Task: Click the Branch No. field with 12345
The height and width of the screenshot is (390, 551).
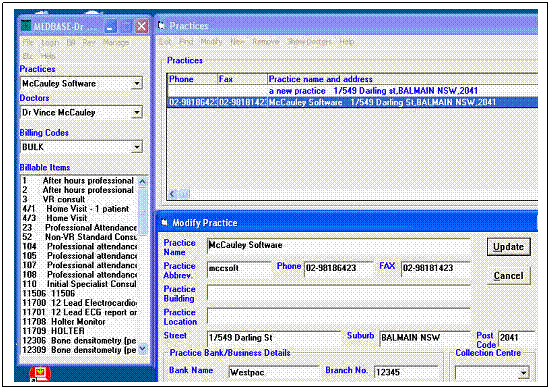Action: pyautogui.click(x=406, y=372)
